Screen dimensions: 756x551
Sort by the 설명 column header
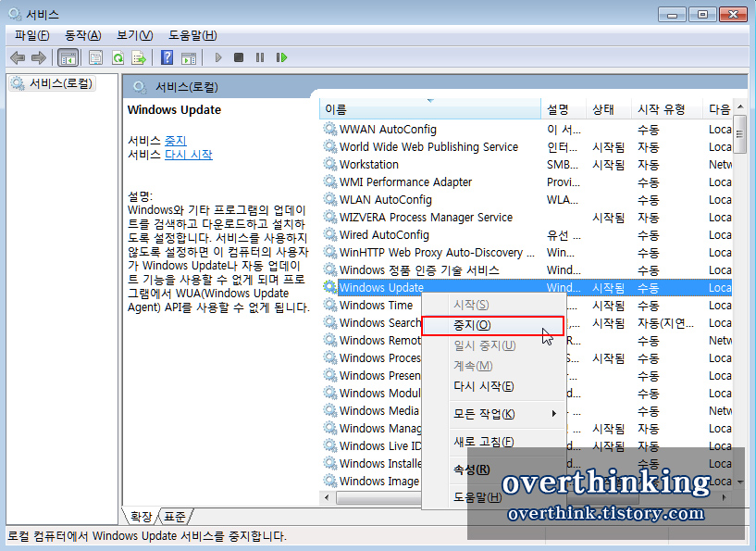point(564,109)
